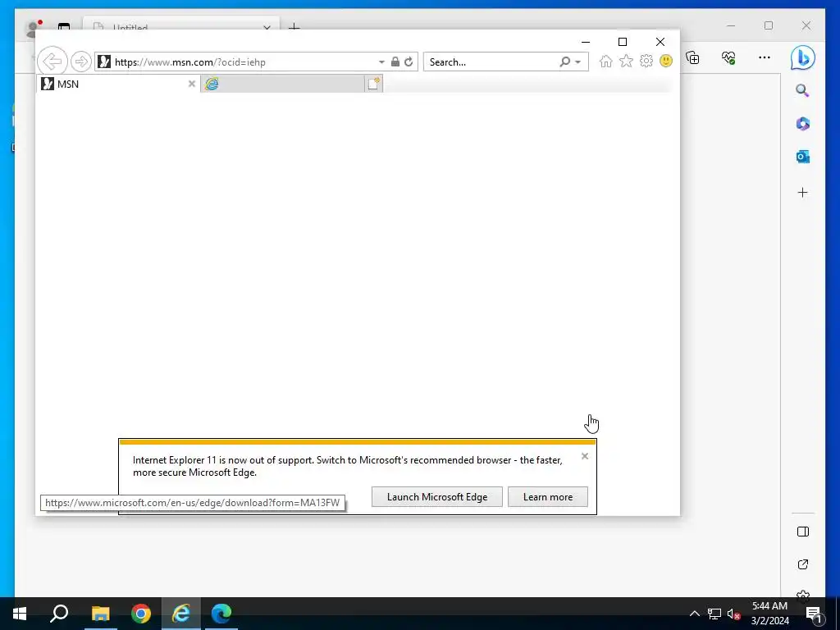The height and width of the screenshot is (630, 840).
Task: Open taskbar search
Action: tap(59, 614)
